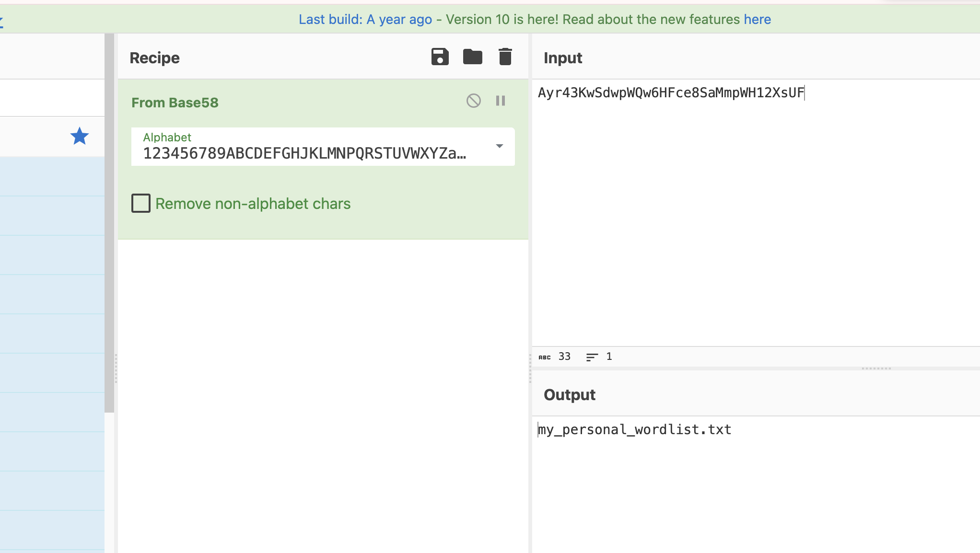The width and height of the screenshot is (980, 553).
Task: Enable Remove non-alphabet chars checkbox
Action: [x=141, y=203]
